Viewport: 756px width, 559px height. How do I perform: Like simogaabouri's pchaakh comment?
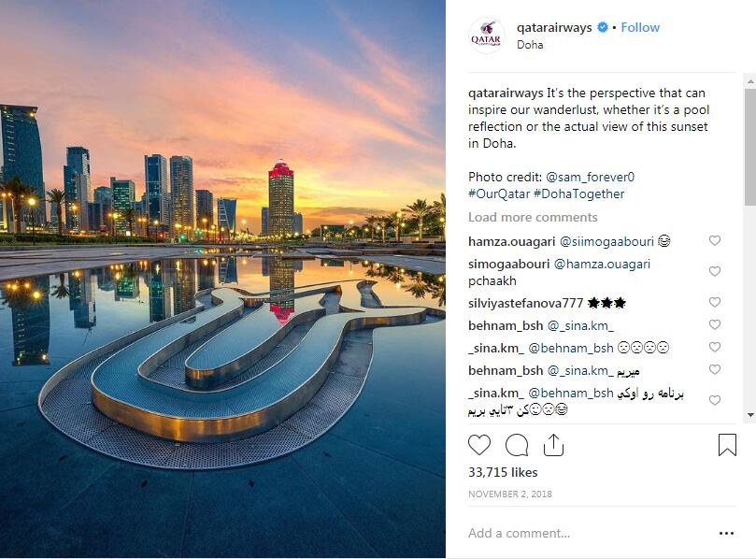pos(715,271)
